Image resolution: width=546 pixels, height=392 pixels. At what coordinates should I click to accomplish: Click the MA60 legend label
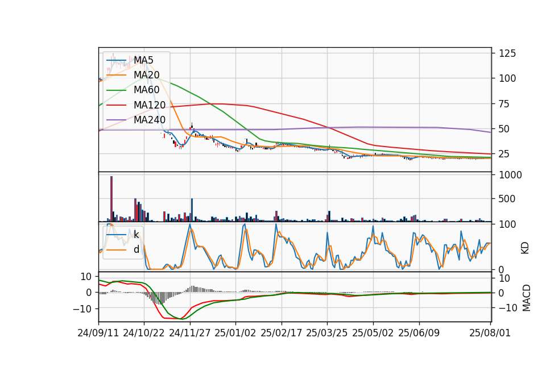point(146,90)
